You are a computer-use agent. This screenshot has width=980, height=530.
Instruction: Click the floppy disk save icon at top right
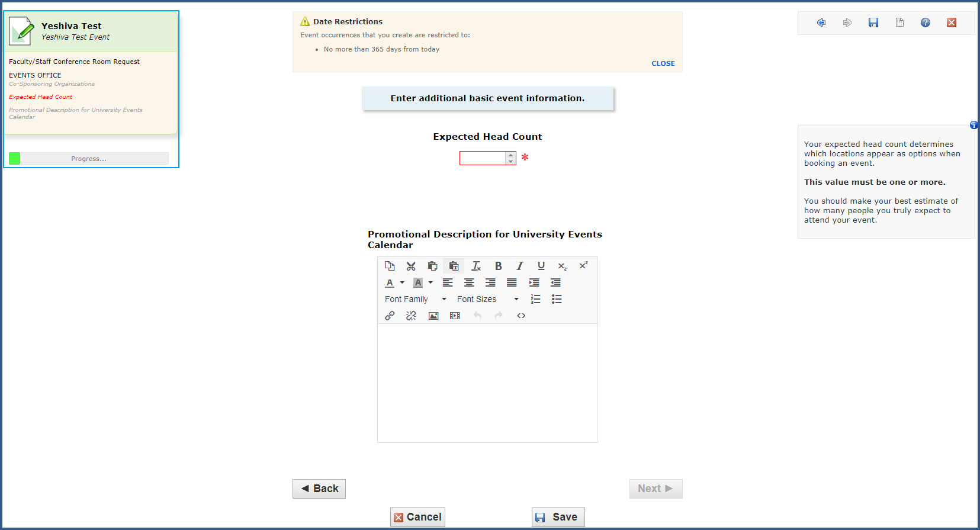coord(873,23)
